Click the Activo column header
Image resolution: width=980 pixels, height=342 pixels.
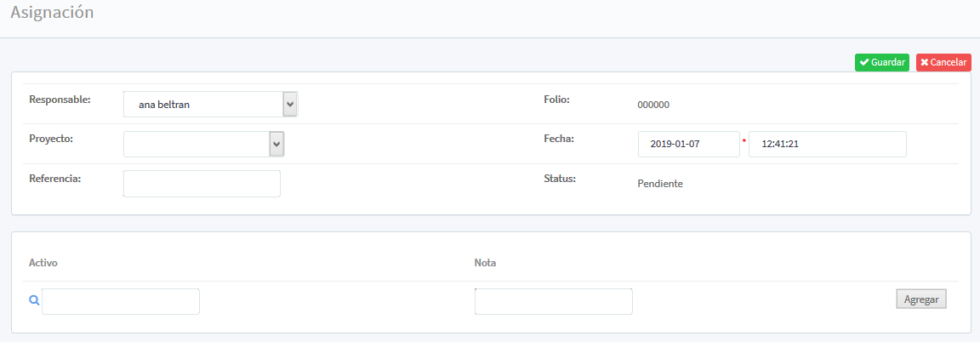(x=43, y=263)
